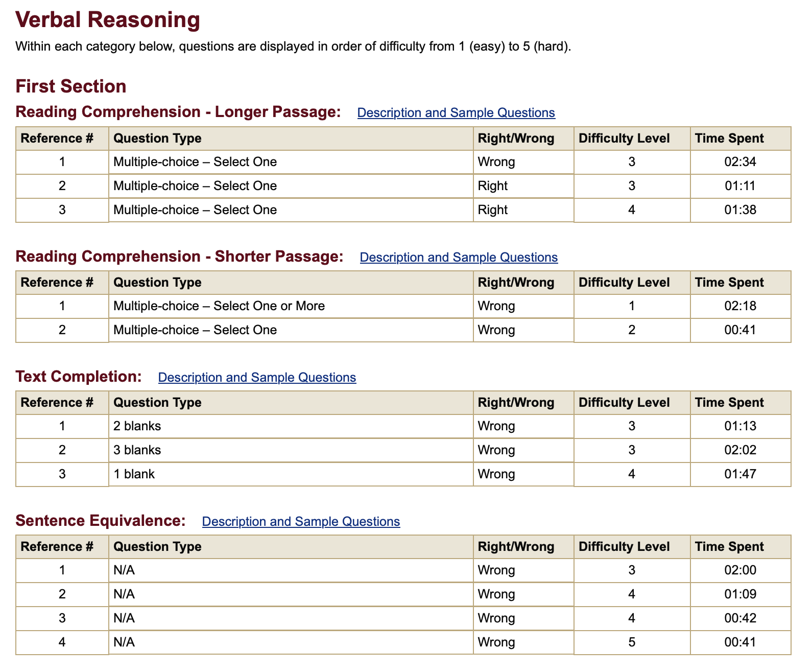Click the First Section heading

71,86
